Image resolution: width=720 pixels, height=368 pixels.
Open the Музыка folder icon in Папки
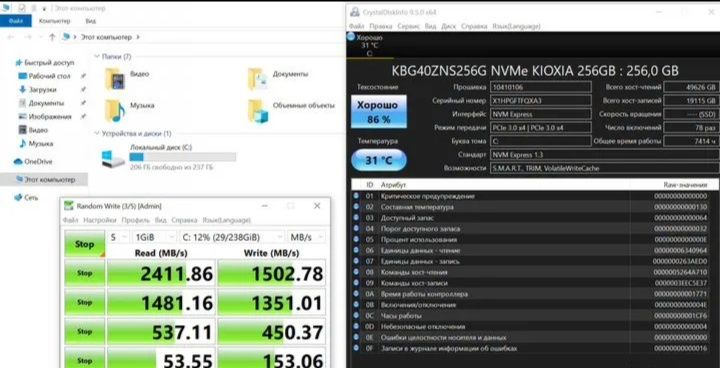[114, 111]
